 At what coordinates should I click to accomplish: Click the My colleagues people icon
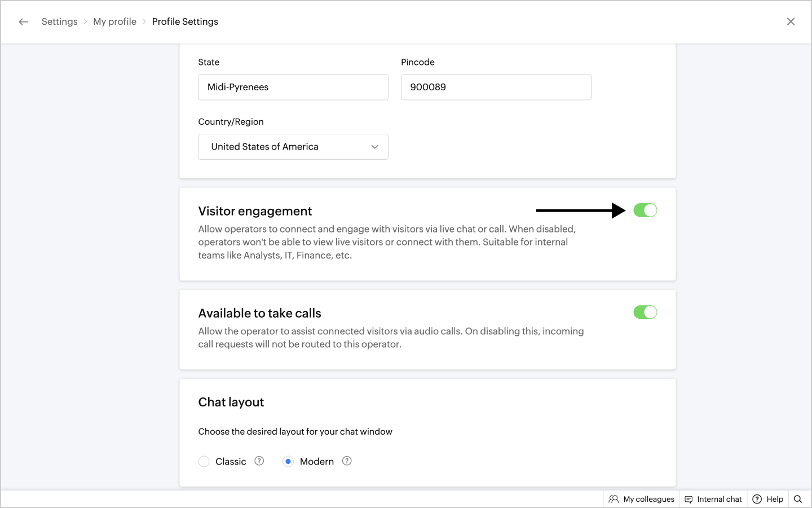(x=614, y=499)
